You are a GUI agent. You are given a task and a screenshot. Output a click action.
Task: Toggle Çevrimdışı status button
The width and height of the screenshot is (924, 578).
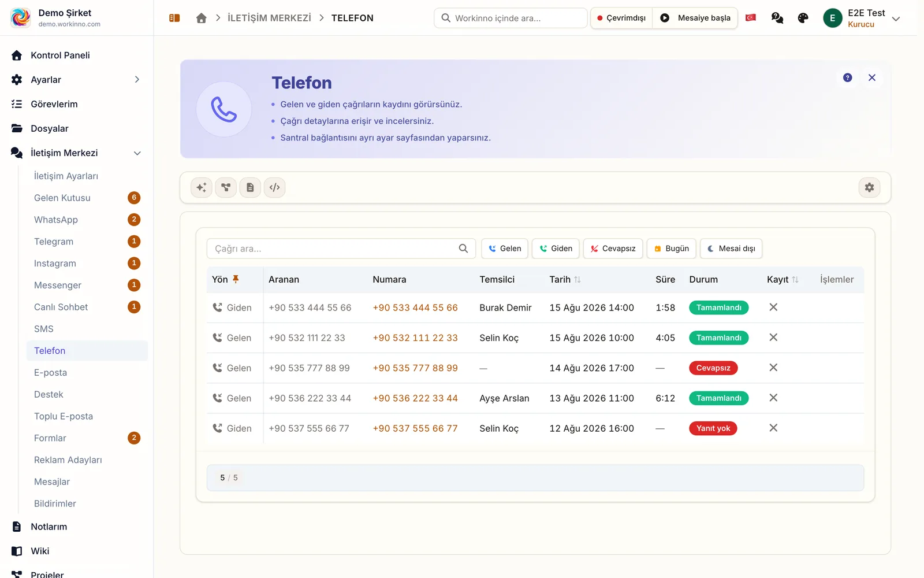[621, 18]
